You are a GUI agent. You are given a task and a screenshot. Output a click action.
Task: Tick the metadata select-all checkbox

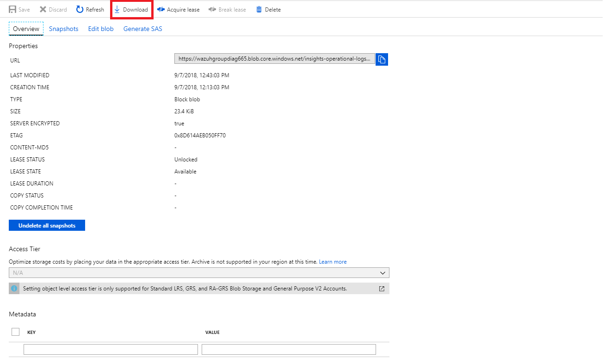pos(15,332)
